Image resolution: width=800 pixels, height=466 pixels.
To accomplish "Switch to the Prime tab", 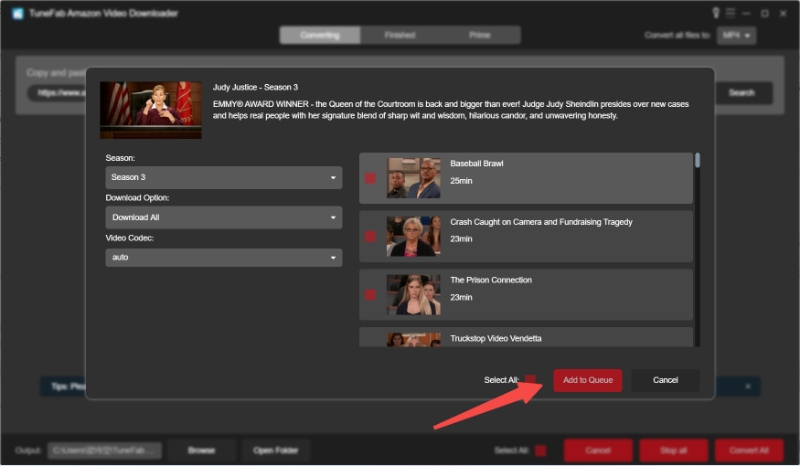I will (480, 35).
